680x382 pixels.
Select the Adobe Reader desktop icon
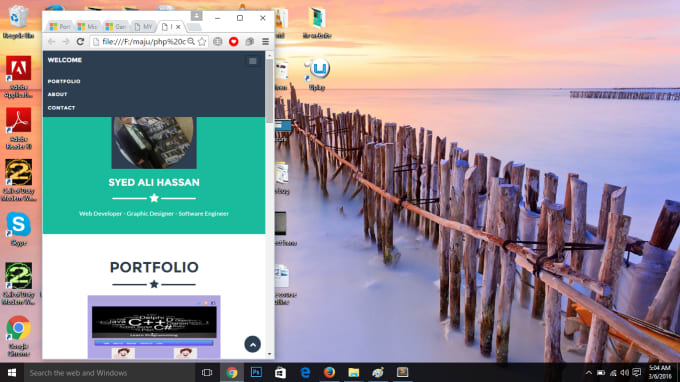pos(18,129)
